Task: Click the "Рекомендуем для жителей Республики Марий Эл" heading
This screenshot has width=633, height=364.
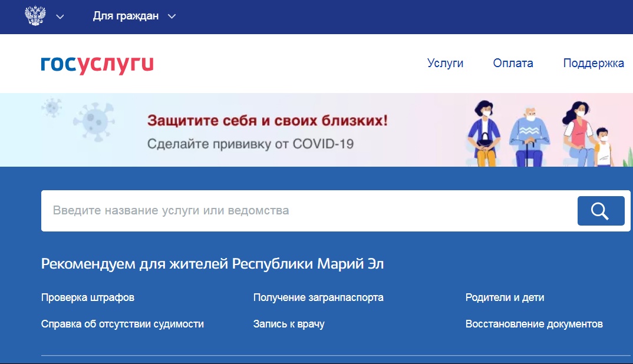Action: pos(212,263)
